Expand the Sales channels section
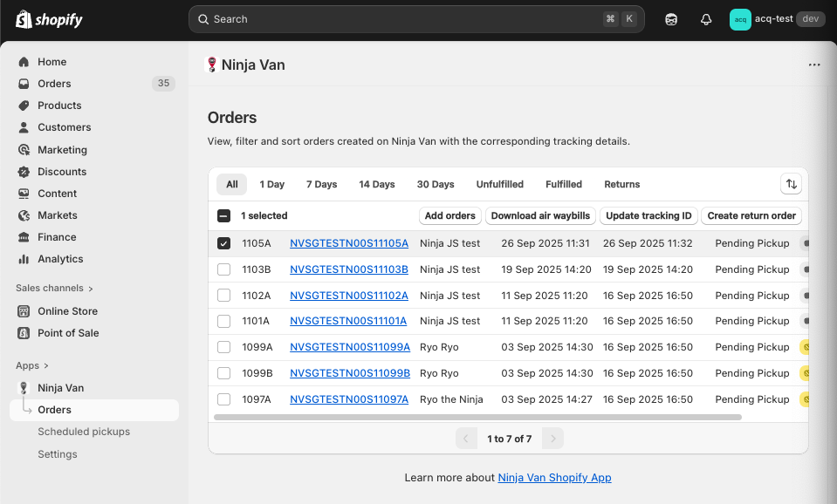Viewport: 837px width, 504px height. click(x=90, y=289)
